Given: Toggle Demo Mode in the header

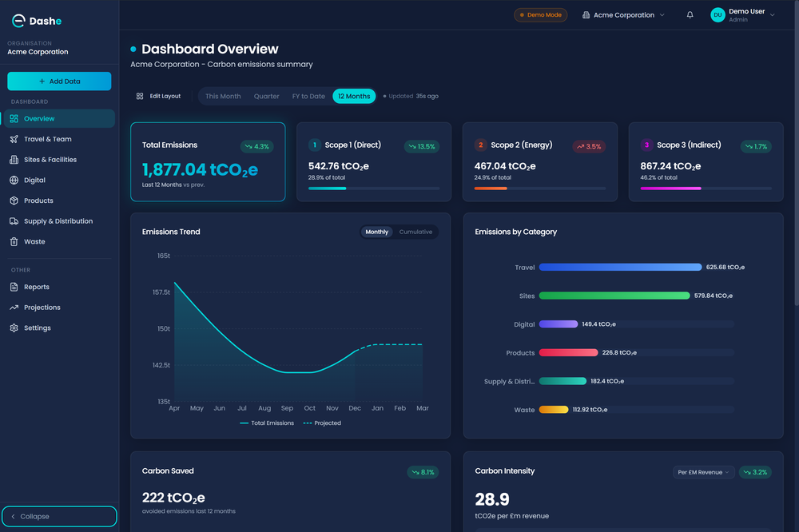Looking at the screenshot, I should tap(540, 14).
